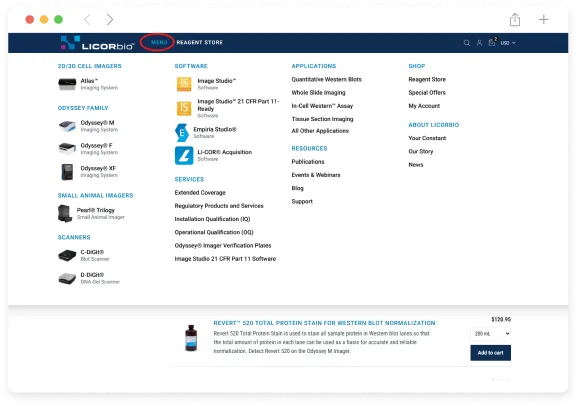Open Odyssey Imager Verification Plates link

click(223, 246)
